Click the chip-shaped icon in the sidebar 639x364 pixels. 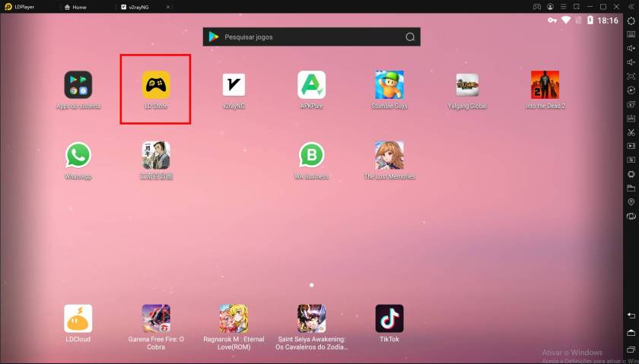point(631,174)
